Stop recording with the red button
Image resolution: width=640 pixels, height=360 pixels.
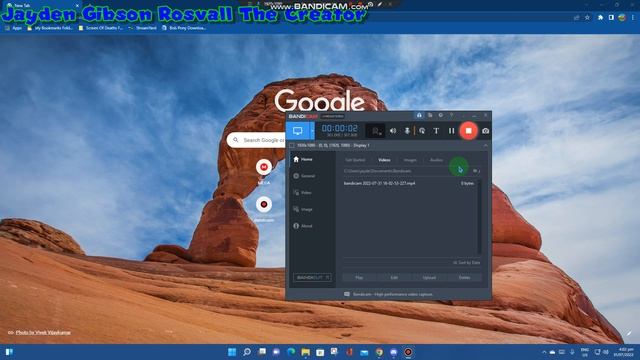click(x=469, y=131)
